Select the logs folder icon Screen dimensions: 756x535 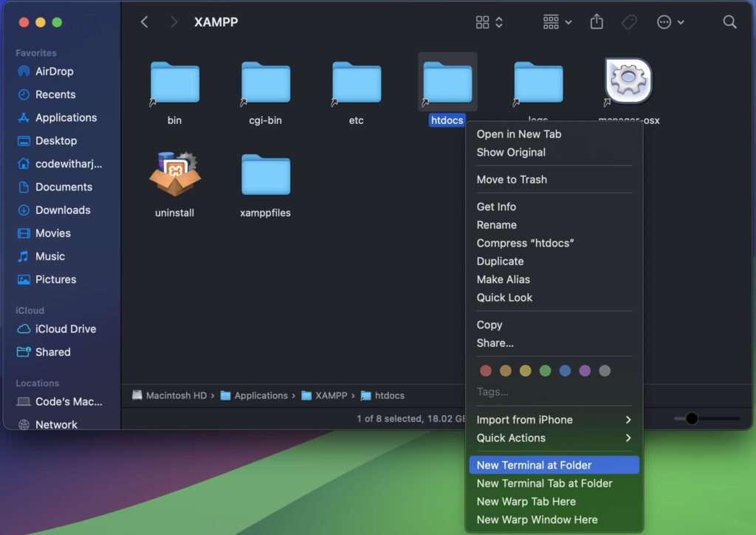(x=538, y=83)
